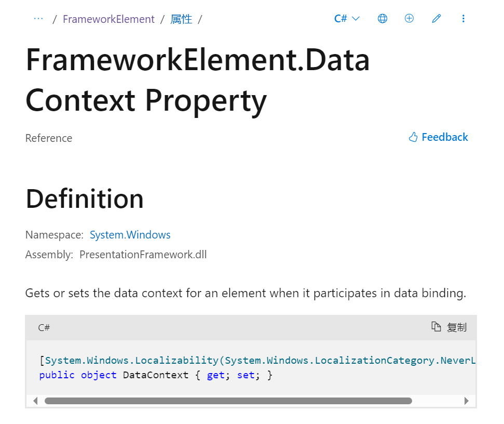The height and width of the screenshot is (424, 504).
Task: Click the 'PresentationFramework.dll' assembly text
Action: tap(143, 255)
